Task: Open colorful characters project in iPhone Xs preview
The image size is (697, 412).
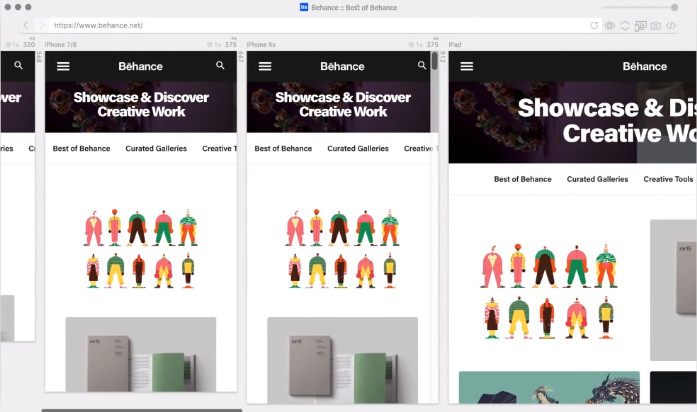Action: pyautogui.click(x=342, y=249)
